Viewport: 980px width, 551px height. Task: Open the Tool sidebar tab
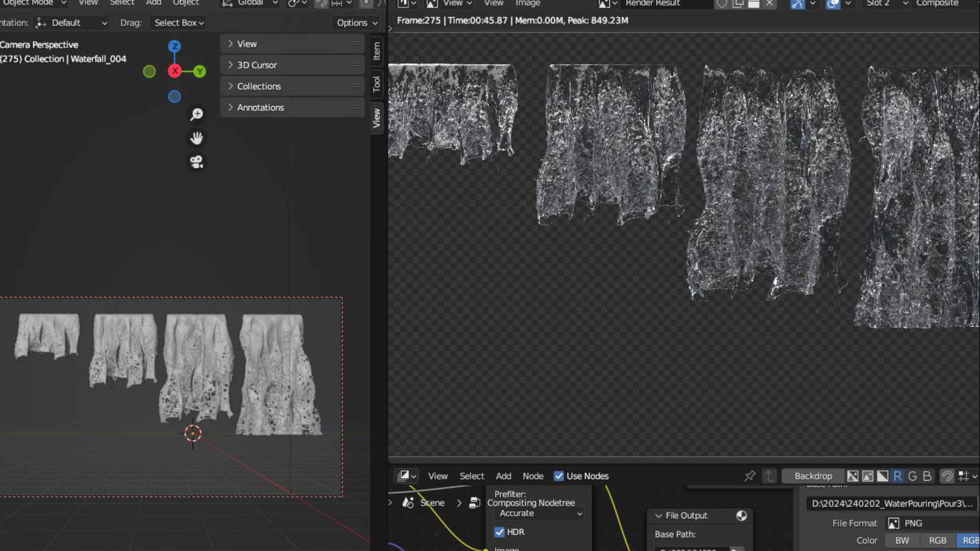[377, 84]
